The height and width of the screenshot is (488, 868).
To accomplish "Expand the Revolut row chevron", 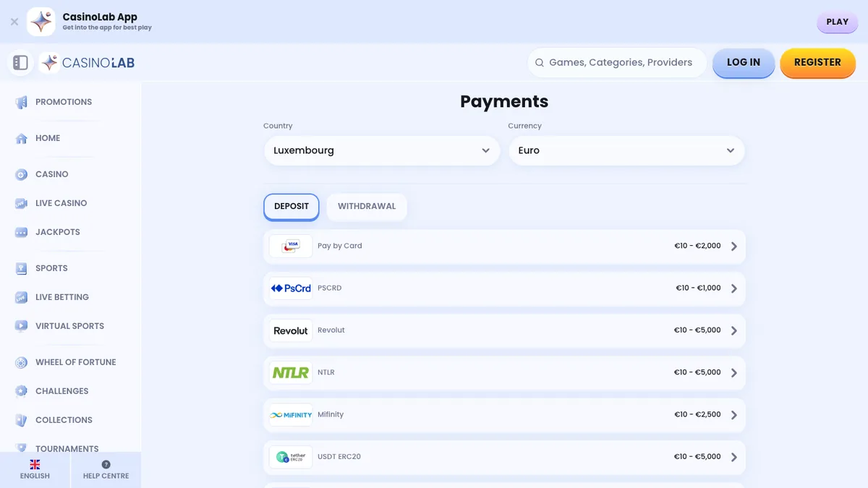I will coord(734,330).
